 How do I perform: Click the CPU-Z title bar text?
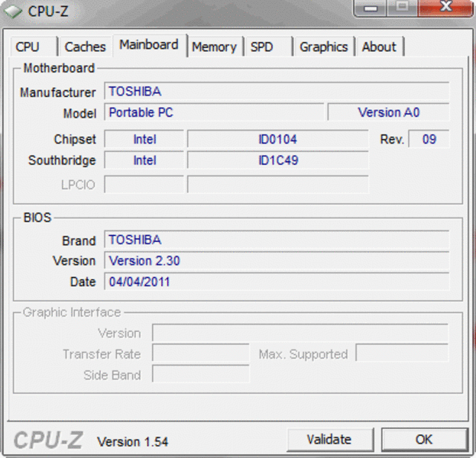point(48,11)
